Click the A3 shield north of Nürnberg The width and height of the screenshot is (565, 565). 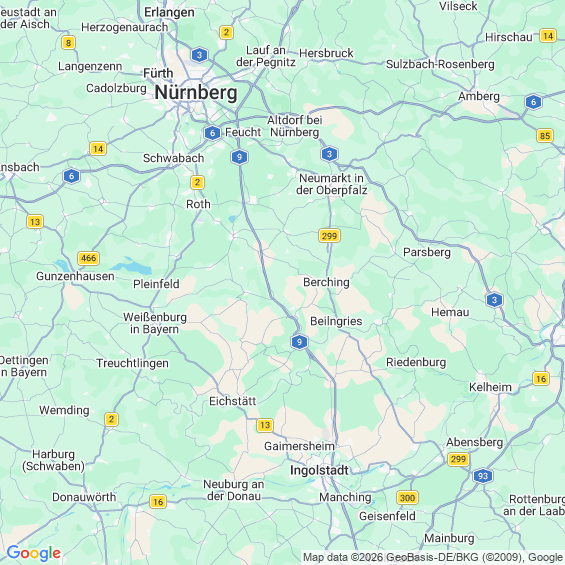(199, 55)
